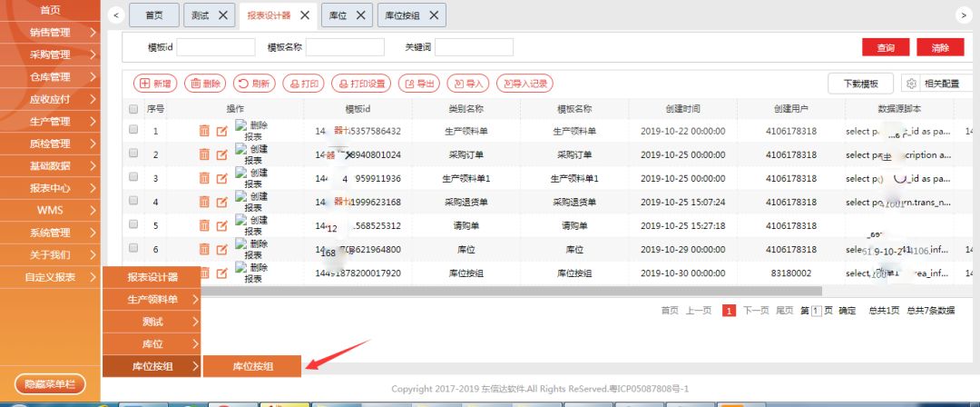
Task: Click the trash icon in row 5
Action: tap(204, 225)
